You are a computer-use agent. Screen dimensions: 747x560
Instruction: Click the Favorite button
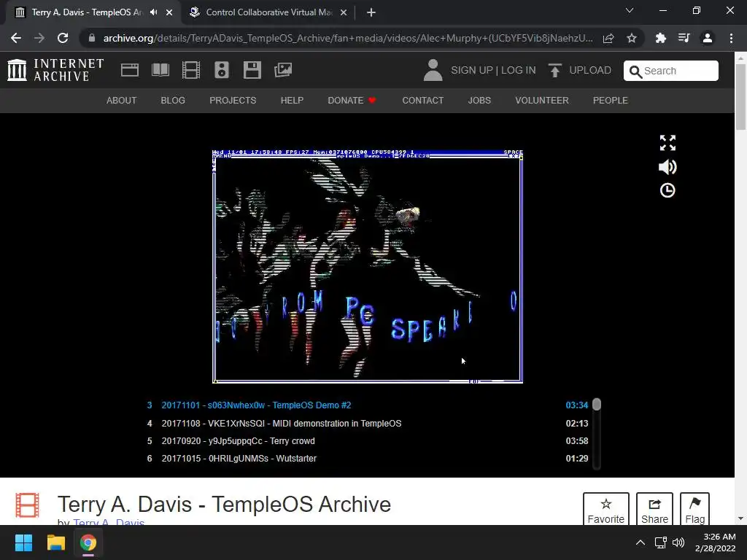[606, 510]
